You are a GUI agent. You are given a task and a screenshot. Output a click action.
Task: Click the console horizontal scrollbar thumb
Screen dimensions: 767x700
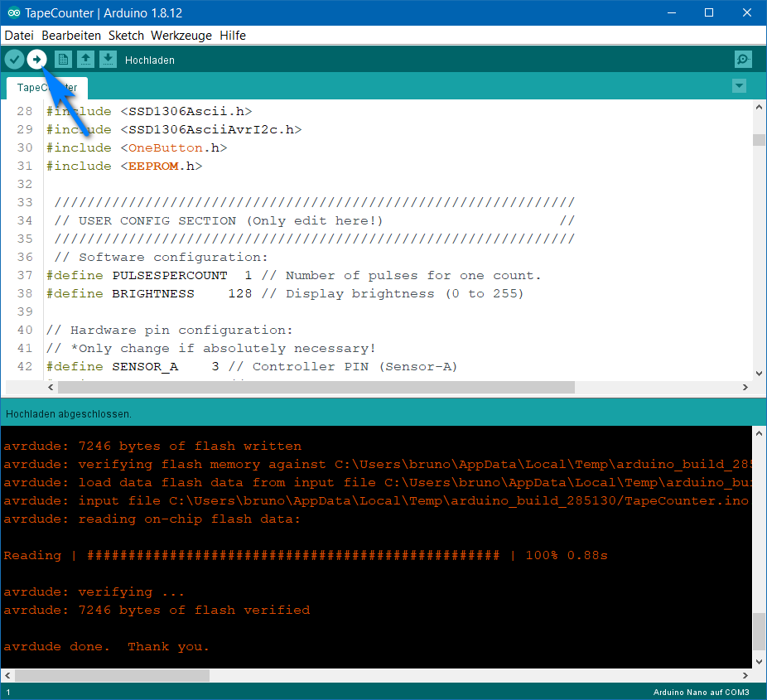112,675
